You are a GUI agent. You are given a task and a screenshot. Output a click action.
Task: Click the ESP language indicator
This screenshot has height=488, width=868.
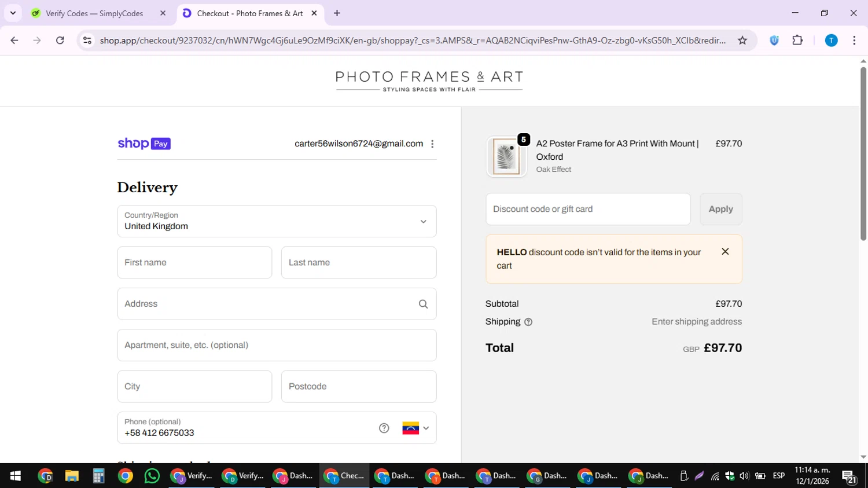pyautogui.click(x=779, y=476)
